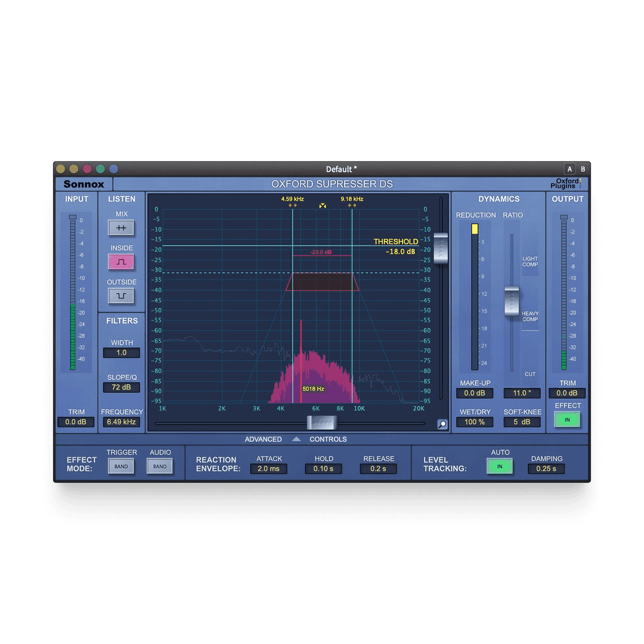Click the 5018 Hz peak frequency label

[313, 389]
